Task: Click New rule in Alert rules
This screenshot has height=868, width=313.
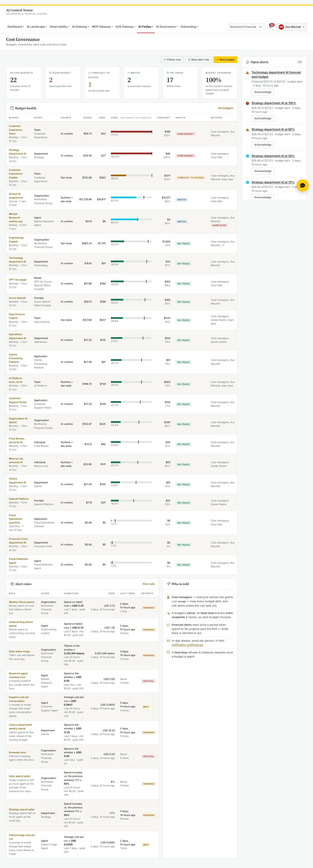Action: click(x=148, y=584)
